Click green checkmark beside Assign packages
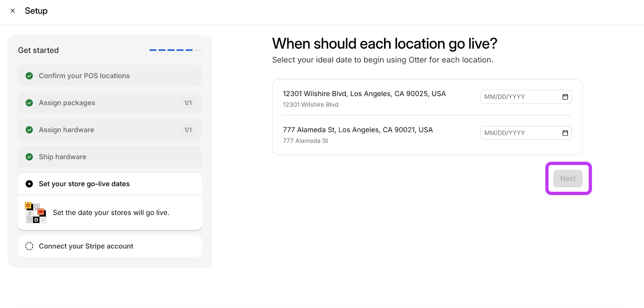Screen dimensions: 644x308 pyautogui.click(x=29, y=103)
